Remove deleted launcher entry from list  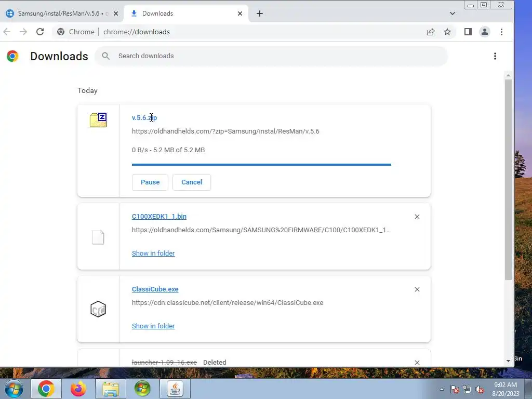417,362
